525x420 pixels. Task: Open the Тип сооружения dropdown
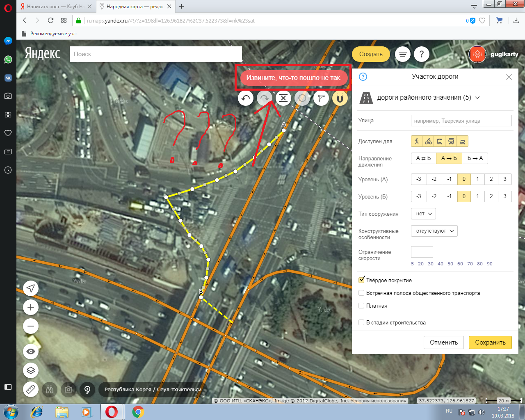click(x=423, y=214)
